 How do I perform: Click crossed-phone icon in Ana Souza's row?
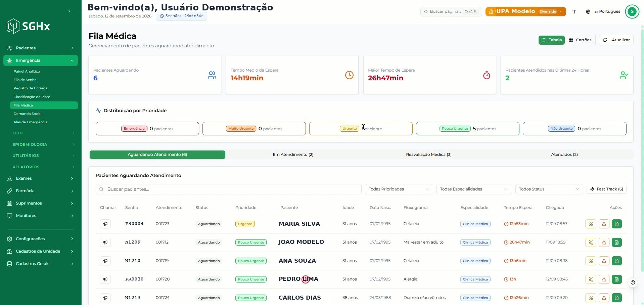coord(591,261)
